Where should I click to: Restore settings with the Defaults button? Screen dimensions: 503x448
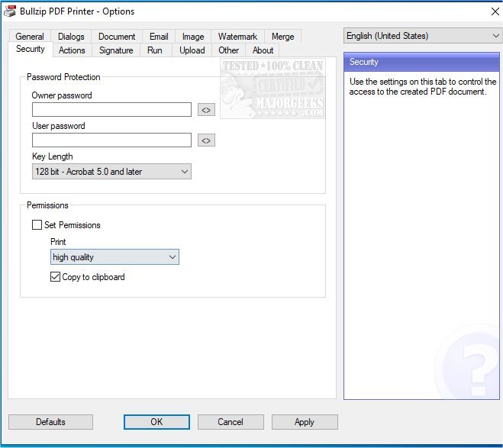(50, 422)
